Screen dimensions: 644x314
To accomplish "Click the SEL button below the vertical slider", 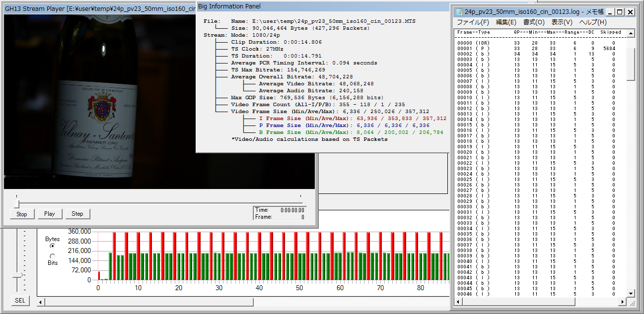I will (x=20, y=301).
